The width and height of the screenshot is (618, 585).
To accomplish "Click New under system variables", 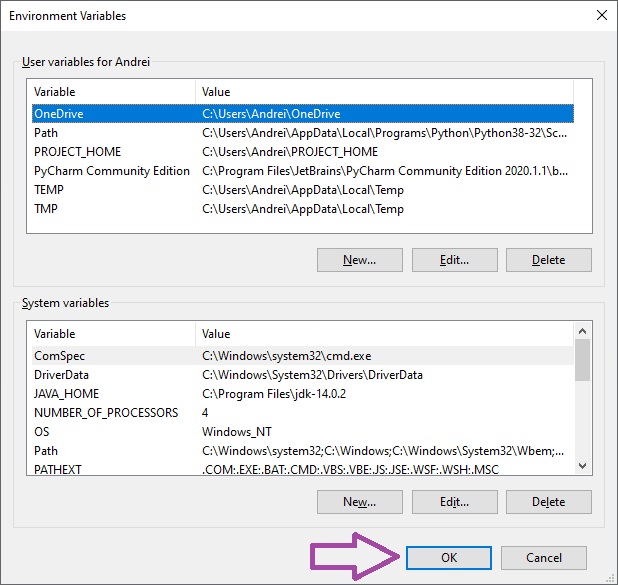I will tap(359, 502).
